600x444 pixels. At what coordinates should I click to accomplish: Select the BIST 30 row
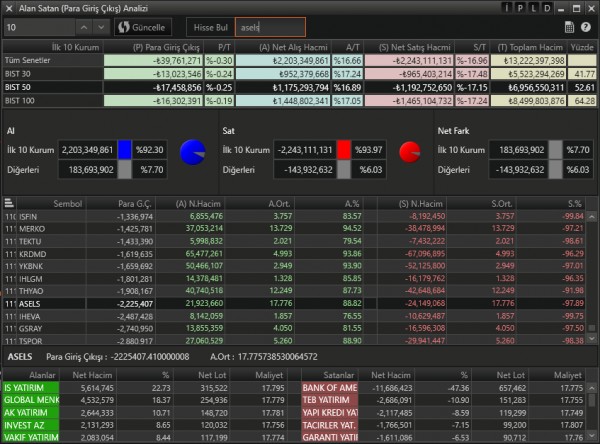click(x=300, y=74)
